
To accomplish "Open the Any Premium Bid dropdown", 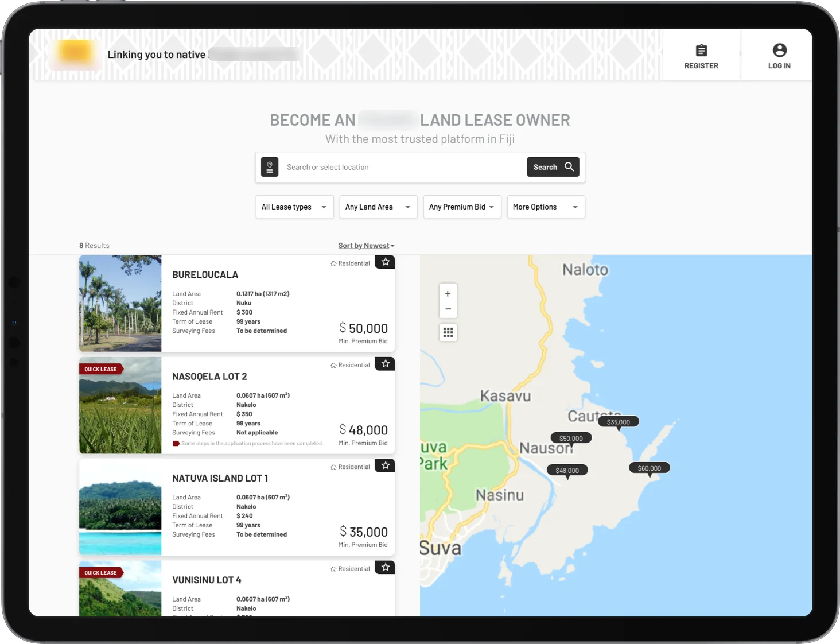I will 462,207.
